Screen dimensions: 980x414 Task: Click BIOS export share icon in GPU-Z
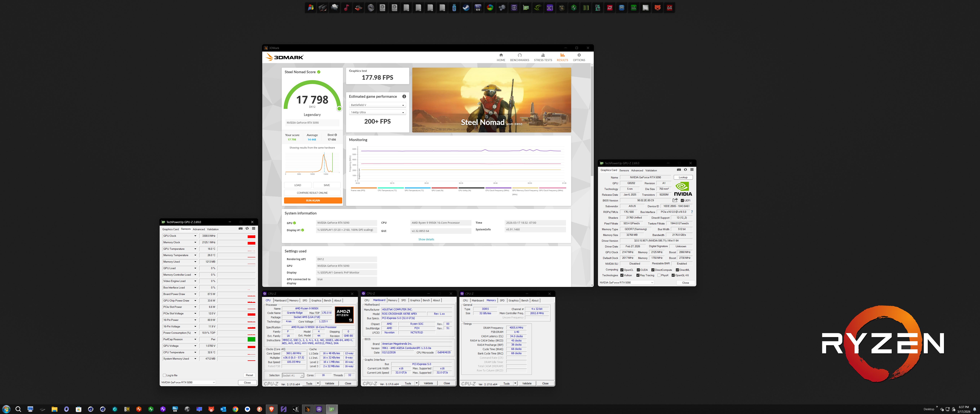(x=675, y=200)
